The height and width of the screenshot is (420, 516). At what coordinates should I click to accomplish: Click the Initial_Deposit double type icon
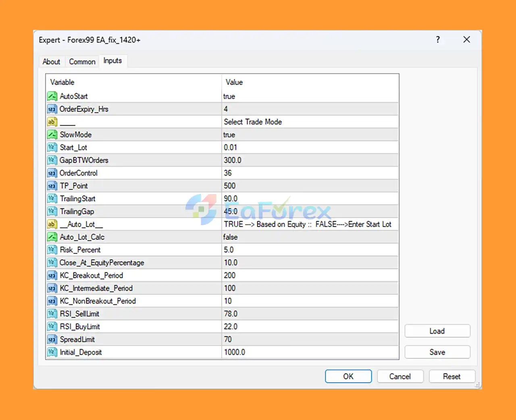[x=52, y=352]
